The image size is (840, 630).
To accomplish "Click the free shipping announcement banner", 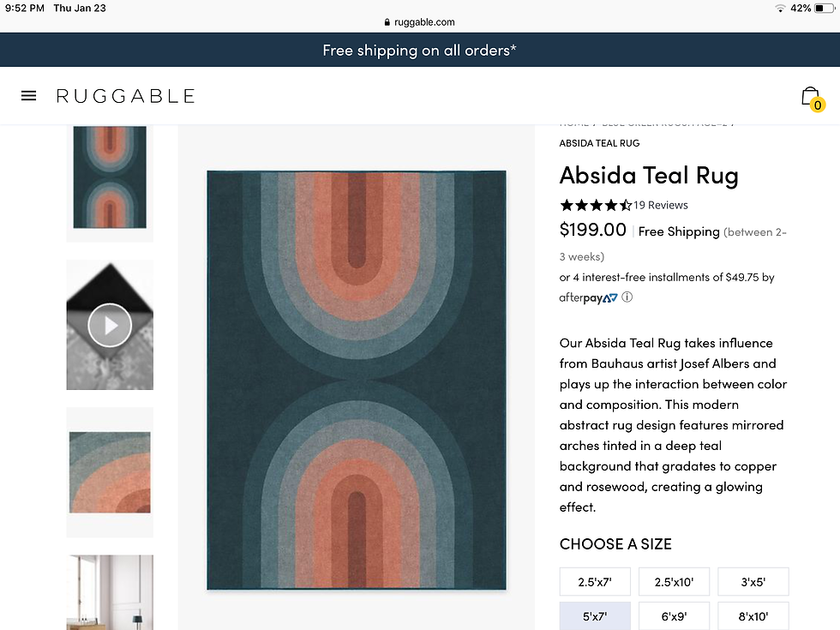I will 420,51.
